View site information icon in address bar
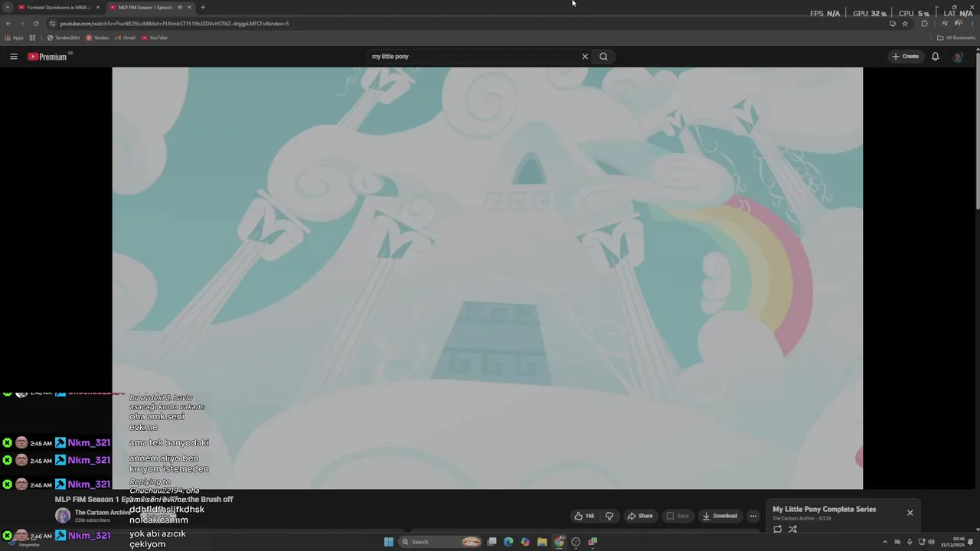Viewport: 980px width, 551px height. coord(52,24)
